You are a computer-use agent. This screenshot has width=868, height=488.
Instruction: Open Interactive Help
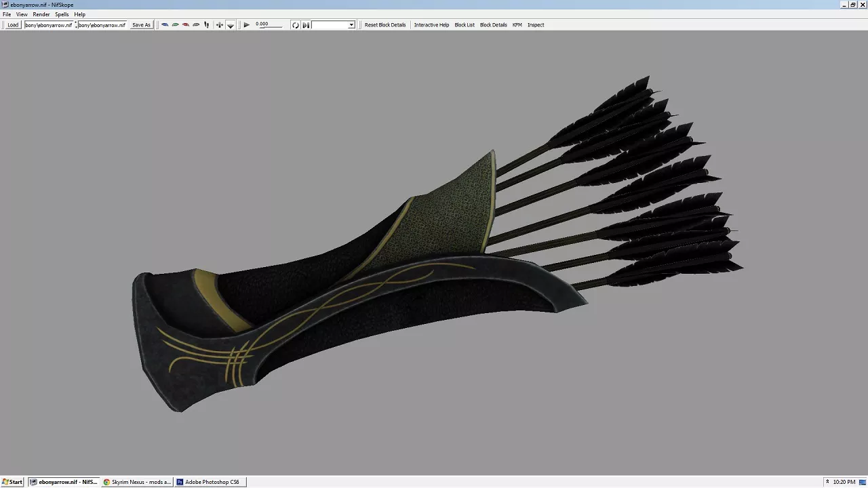point(431,25)
